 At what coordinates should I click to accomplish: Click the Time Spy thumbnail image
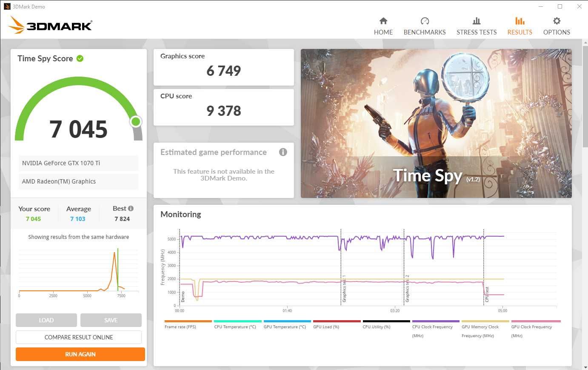click(436, 123)
